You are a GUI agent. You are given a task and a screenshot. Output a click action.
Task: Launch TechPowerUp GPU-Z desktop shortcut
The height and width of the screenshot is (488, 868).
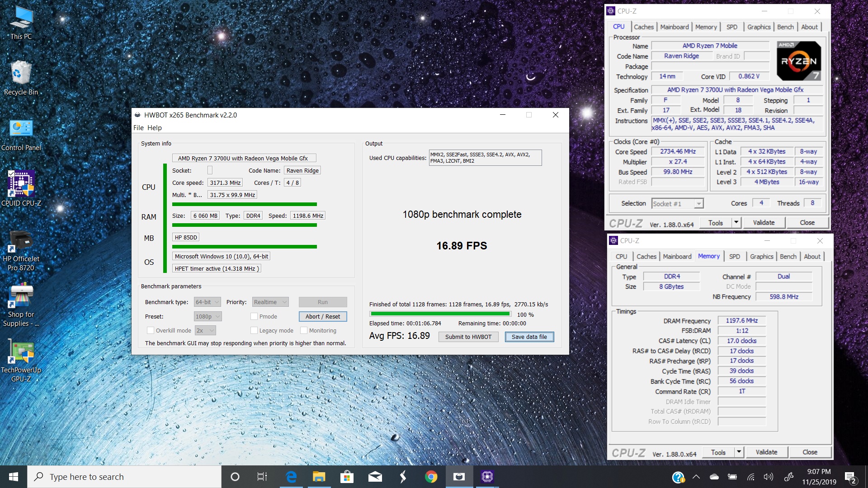(x=21, y=361)
